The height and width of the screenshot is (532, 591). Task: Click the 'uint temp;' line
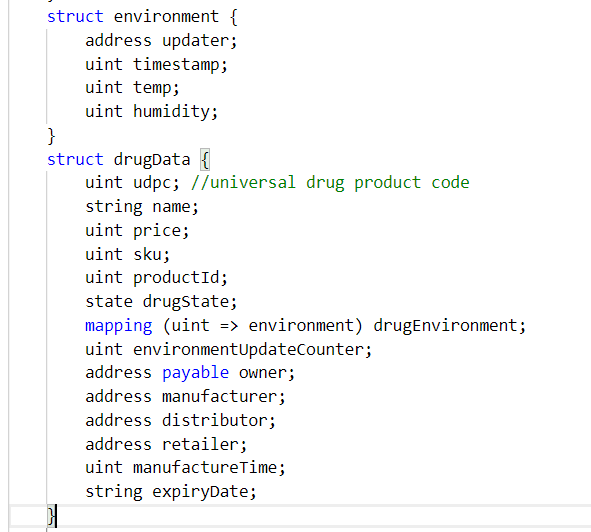pyautogui.click(x=132, y=88)
